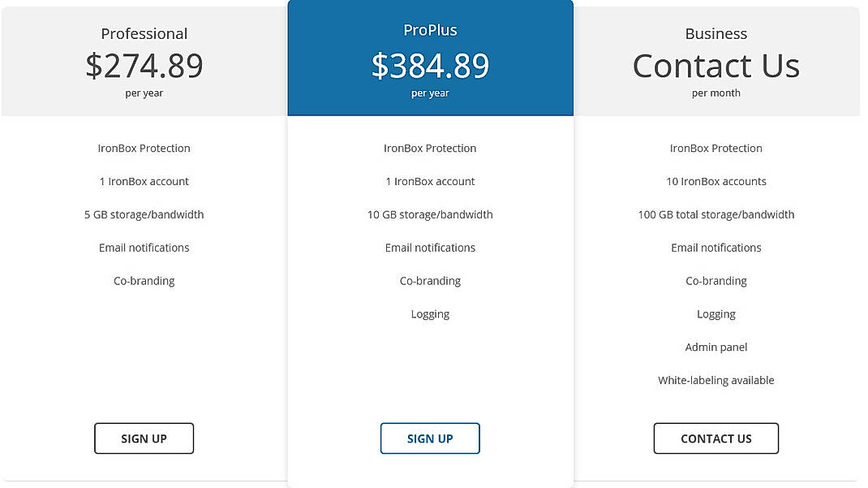The height and width of the screenshot is (488, 868).
Task: Click Logging in the Business column
Action: (x=715, y=313)
